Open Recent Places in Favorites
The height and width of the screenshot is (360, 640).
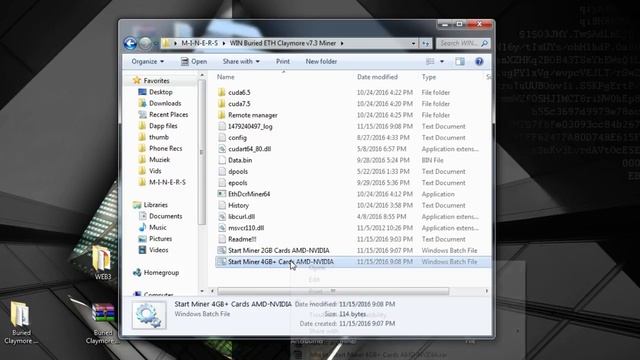click(169, 115)
